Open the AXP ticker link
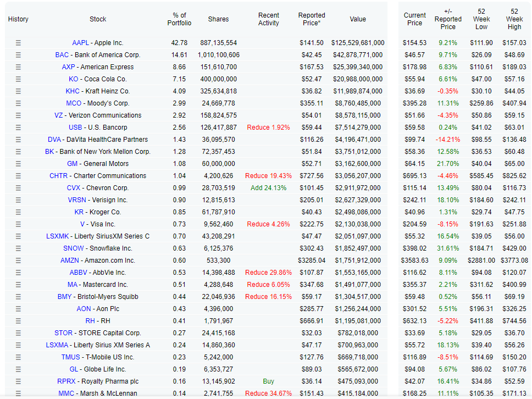The width and height of the screenshot is (532, 399). 68,67
